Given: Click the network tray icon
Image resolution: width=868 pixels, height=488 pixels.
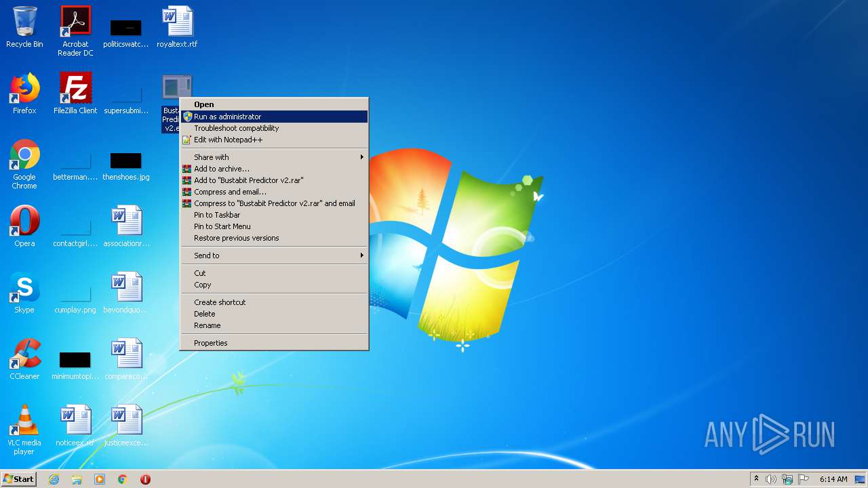Looking at the screenshot, I should [x=787, y=479].
